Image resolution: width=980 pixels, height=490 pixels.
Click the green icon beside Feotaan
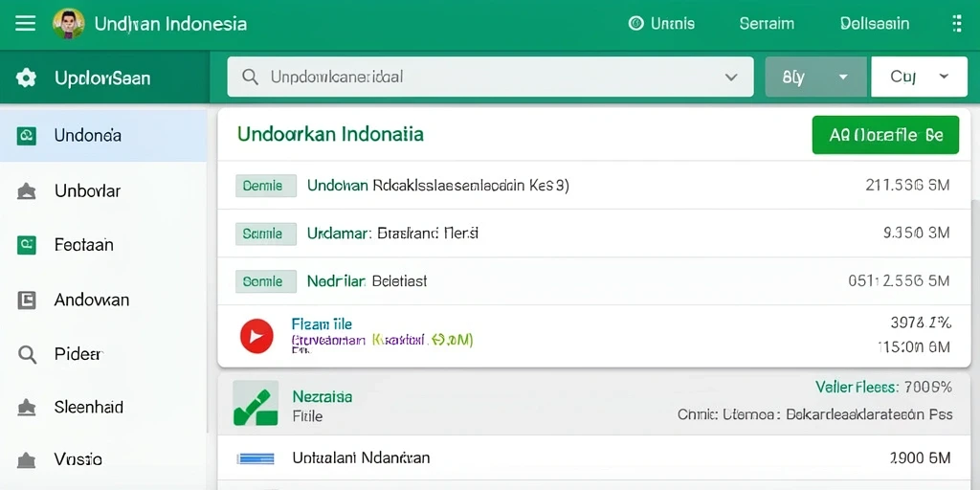pos(26,245)
